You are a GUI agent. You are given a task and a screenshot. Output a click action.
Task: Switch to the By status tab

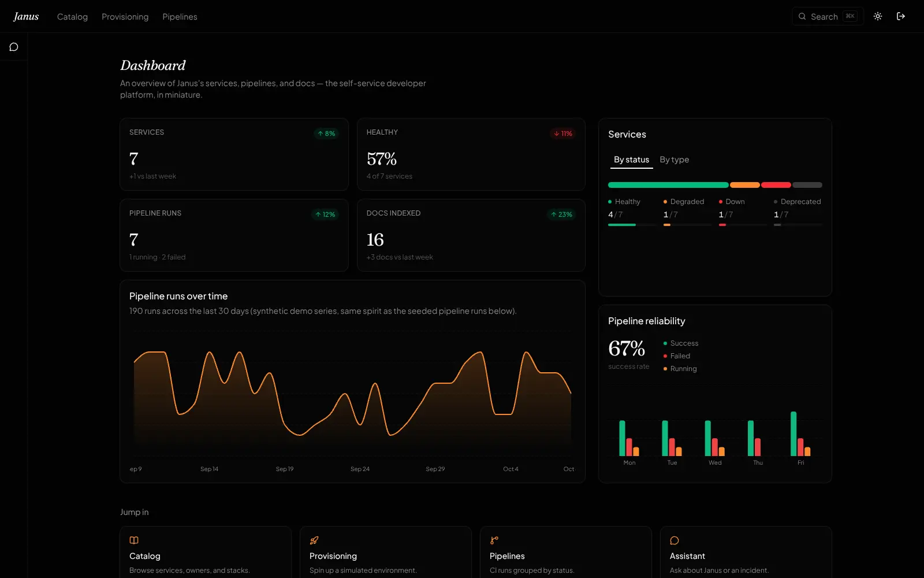tap(631, 160)
